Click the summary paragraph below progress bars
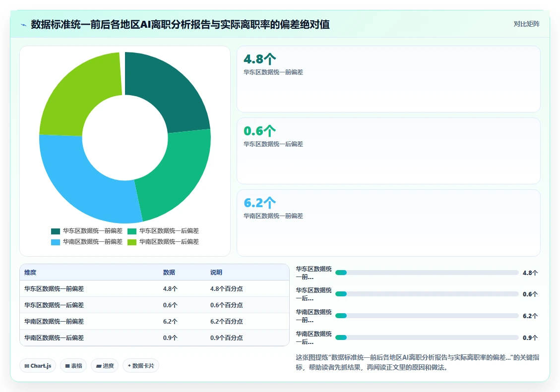The image size is (560, 392). (x=418, y=362)
